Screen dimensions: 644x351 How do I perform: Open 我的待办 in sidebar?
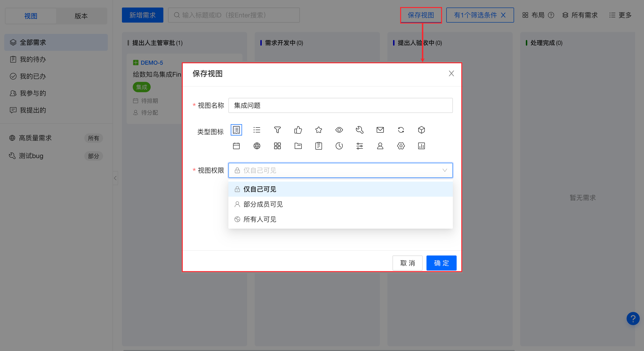pyautogui.click(x=33, y=60)
